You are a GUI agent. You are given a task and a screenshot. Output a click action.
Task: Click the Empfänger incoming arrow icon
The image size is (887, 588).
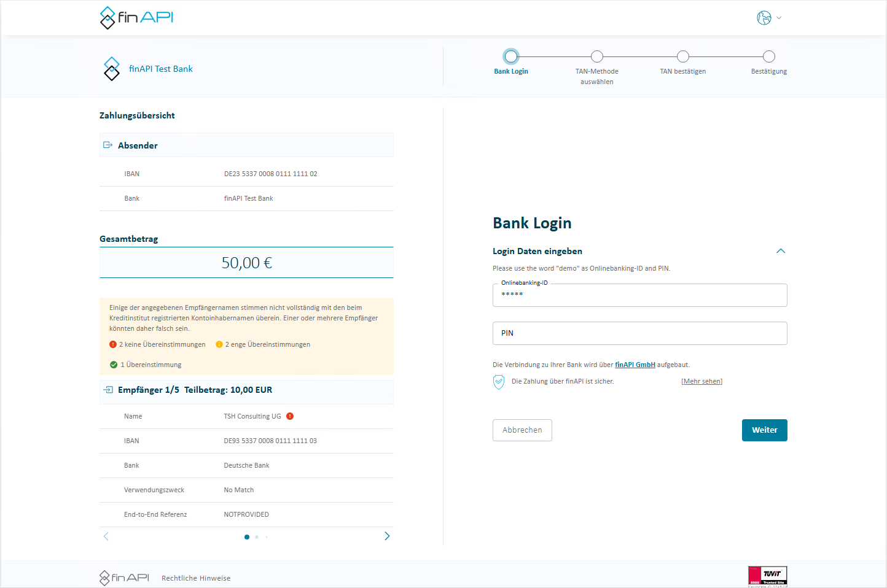coord(108,390)
